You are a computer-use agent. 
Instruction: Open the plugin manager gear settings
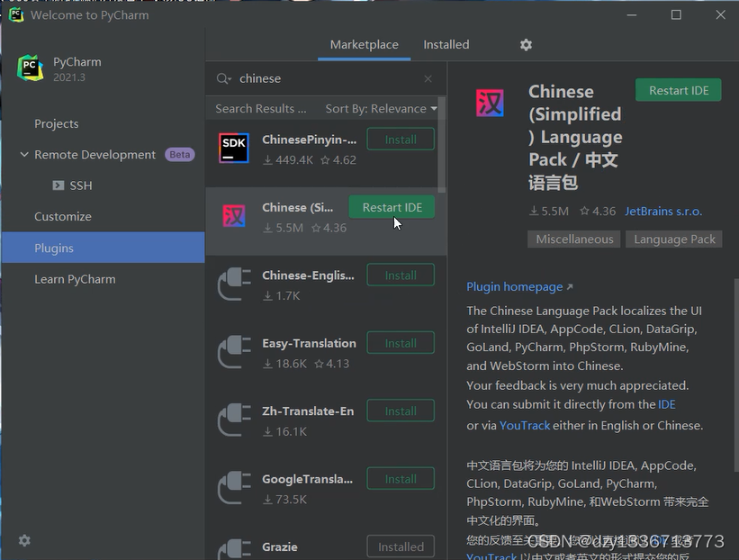click(526, 45)
